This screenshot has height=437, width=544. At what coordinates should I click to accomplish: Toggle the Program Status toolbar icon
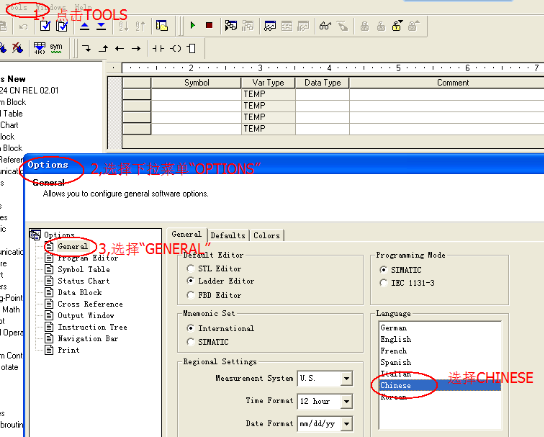231,26
